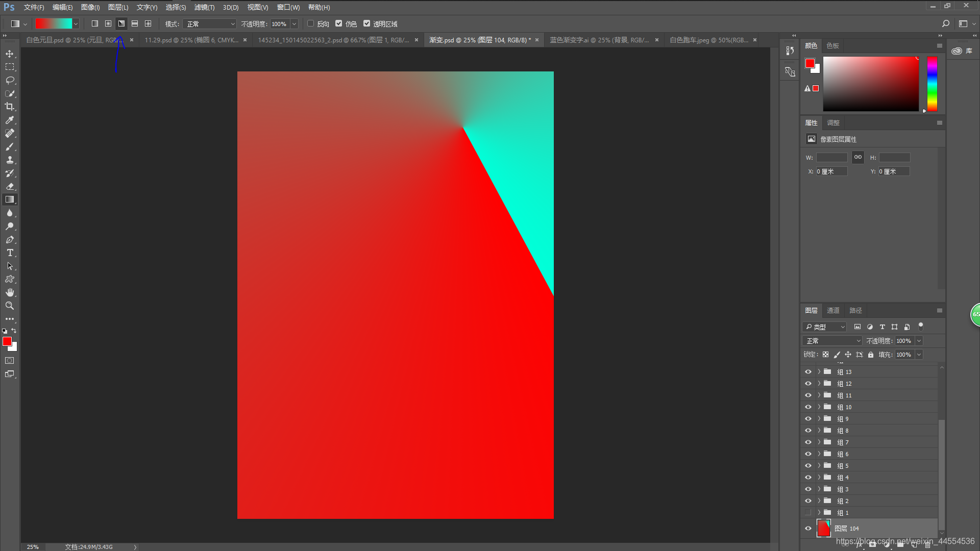Select the Brush tool

coord(10,146)
